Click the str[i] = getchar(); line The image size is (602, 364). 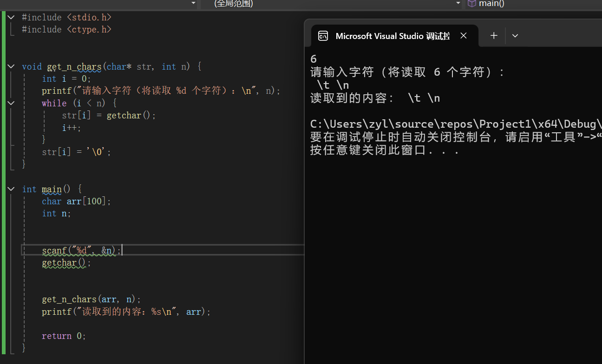pyautogui.click(x=109, y=115)
